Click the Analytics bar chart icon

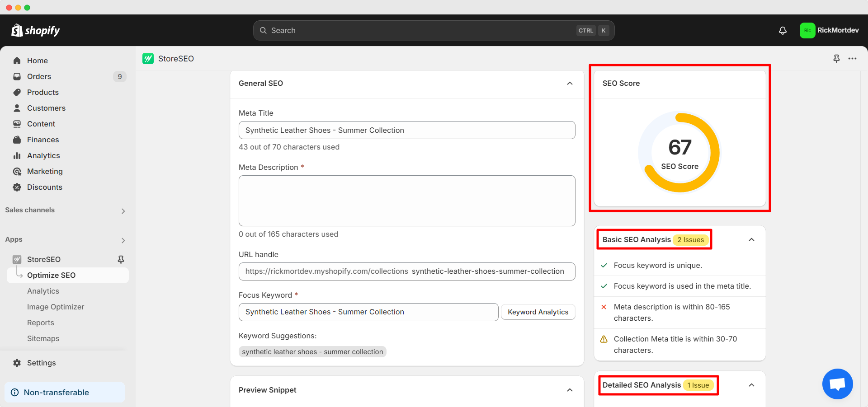click(17, 155)
